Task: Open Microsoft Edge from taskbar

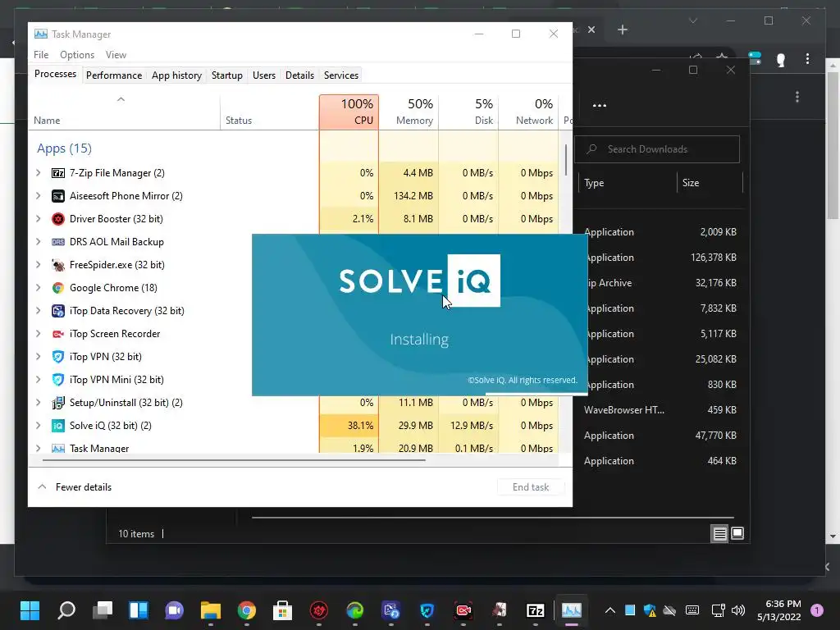Action: click(x=354, y=610)
